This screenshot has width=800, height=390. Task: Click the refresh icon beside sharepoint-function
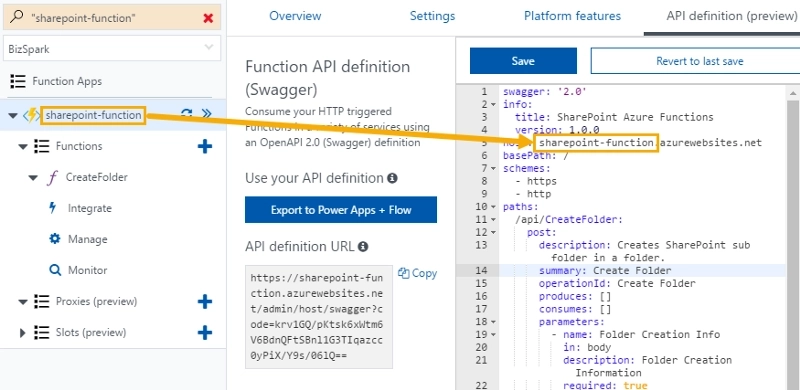pos(187,113)
